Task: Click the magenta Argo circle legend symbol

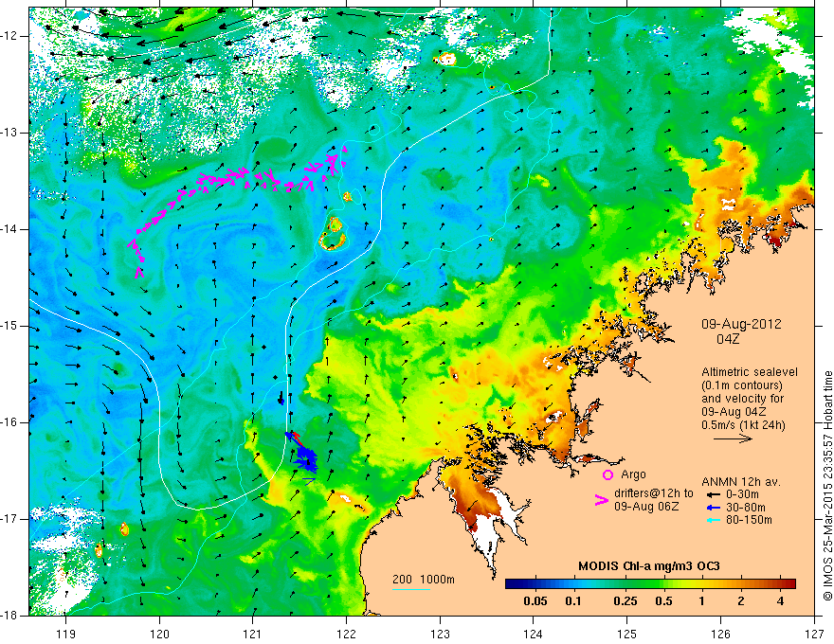Action: [x=607, y=474]
